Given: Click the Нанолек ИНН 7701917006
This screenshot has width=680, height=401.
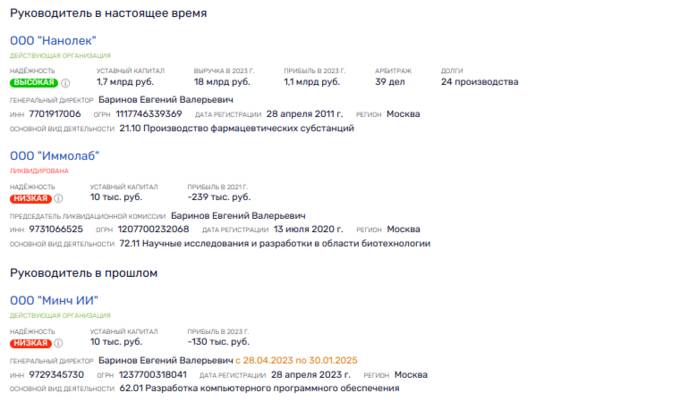Looking at the screenshot, I should [x=55, y=114].
